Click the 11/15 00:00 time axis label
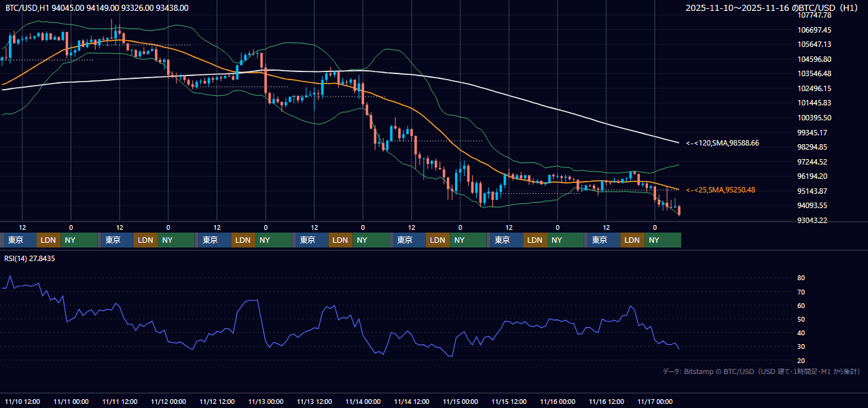 click(x=460, y=402)
